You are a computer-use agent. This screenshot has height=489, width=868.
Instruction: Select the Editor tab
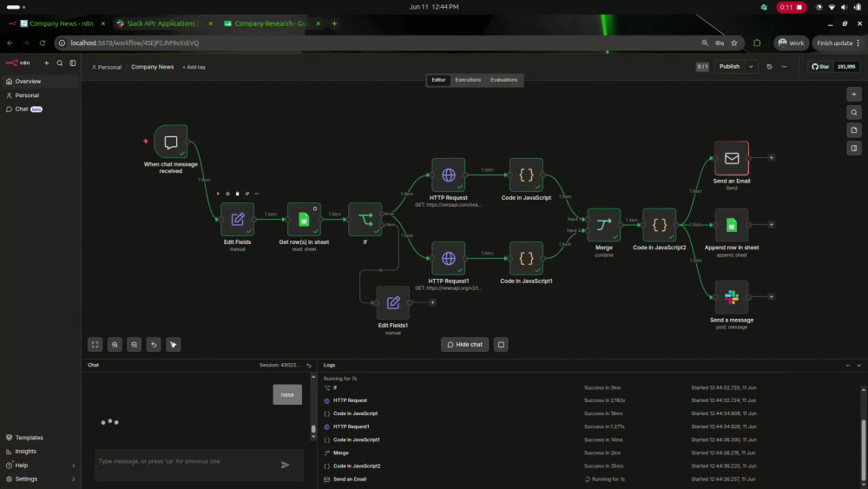tap(438, 80)
